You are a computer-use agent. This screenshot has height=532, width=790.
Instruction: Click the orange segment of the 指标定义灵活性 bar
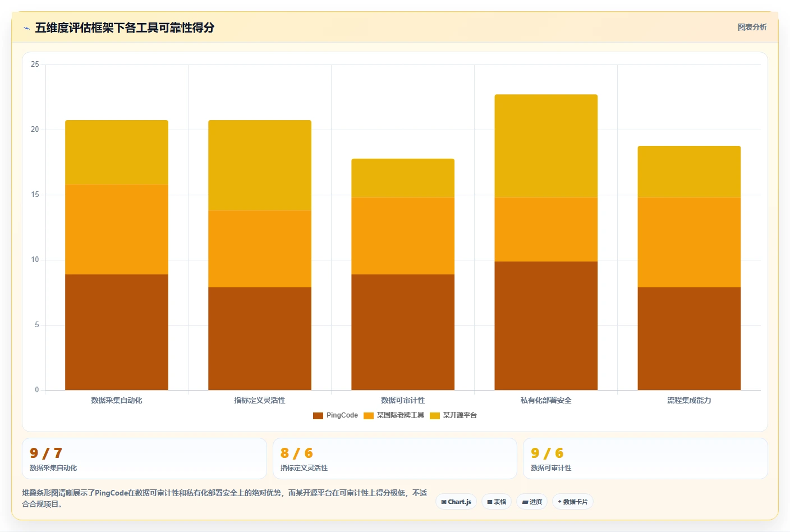[260, 249]
